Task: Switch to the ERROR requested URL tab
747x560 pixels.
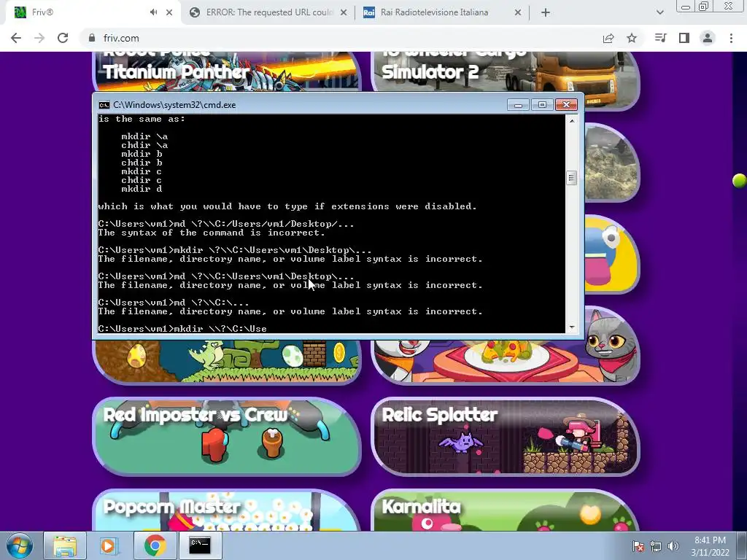Action: pos(268,12)
